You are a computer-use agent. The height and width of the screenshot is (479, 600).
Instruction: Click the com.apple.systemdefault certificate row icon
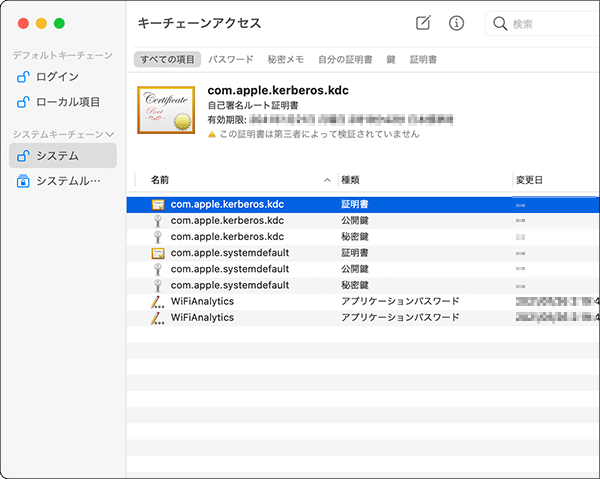(157, 253)
